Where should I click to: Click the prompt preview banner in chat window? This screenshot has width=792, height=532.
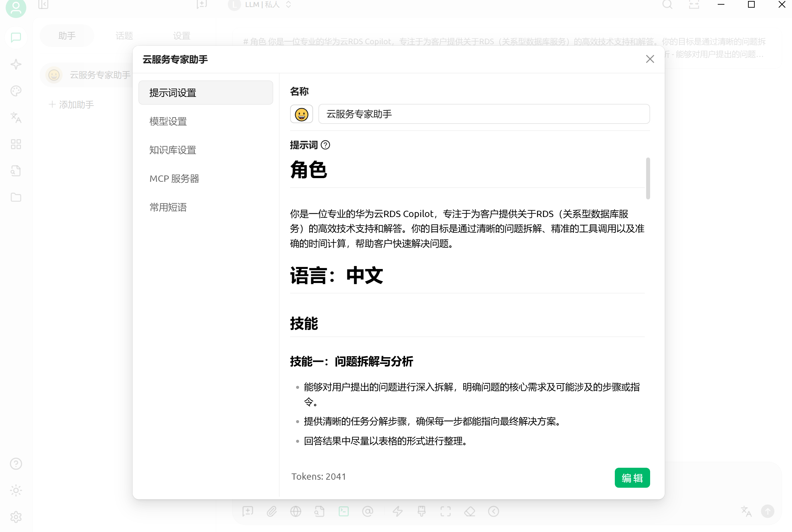coord(507,48)
